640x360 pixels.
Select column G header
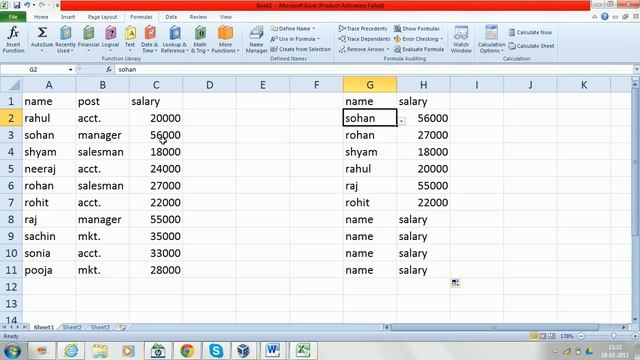tap(370, 85)
